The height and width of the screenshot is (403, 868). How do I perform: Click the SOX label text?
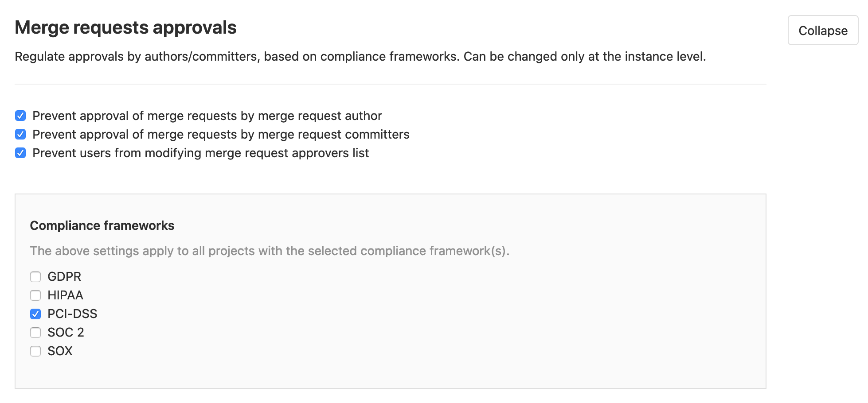(x=60, y=351)
